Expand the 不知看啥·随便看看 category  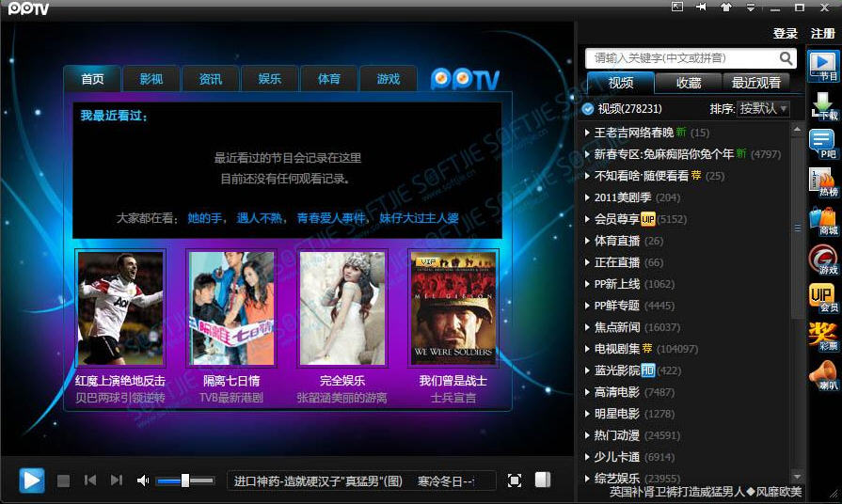tap(586, 176)
